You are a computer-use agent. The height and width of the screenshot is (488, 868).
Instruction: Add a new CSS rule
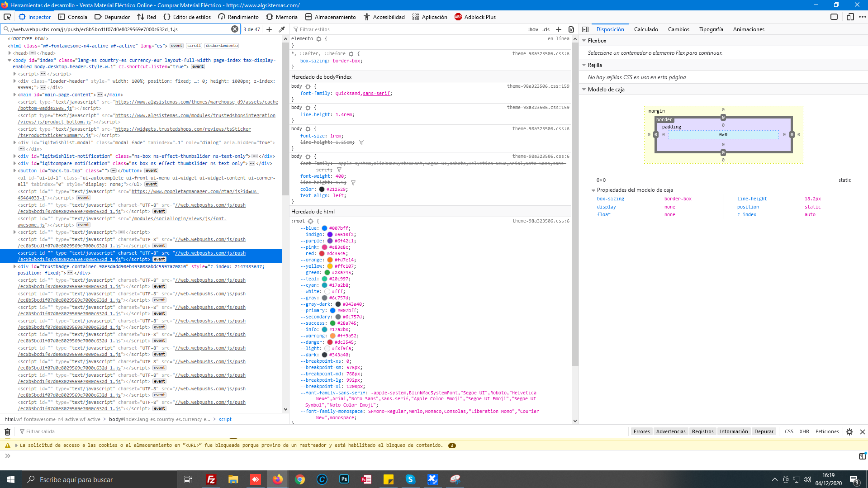pos(559,29)
